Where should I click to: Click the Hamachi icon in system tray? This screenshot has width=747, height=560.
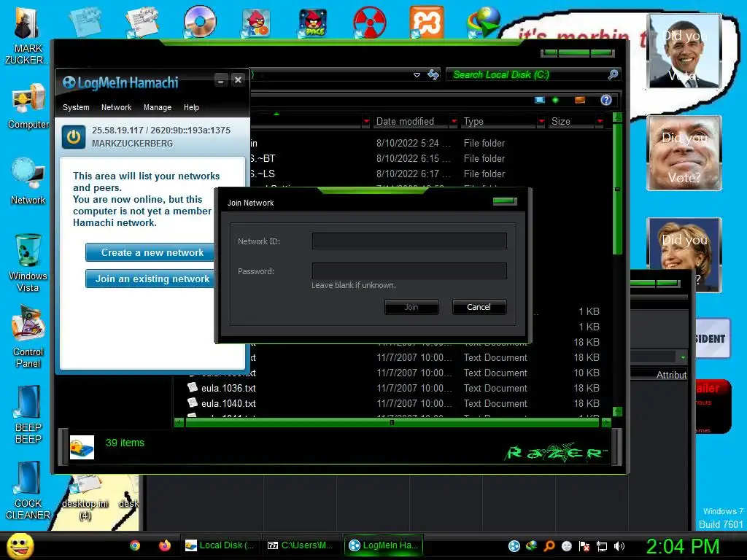coord(514,546)
